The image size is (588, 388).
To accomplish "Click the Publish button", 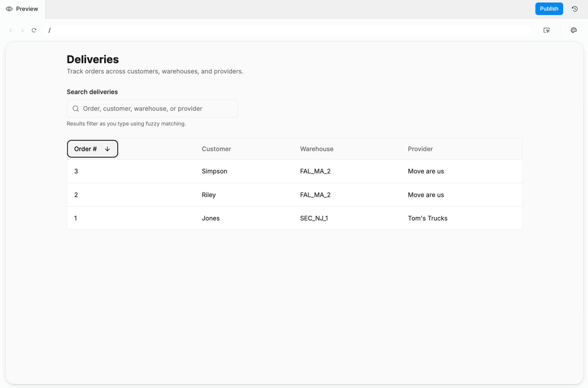I will point(549,9).
